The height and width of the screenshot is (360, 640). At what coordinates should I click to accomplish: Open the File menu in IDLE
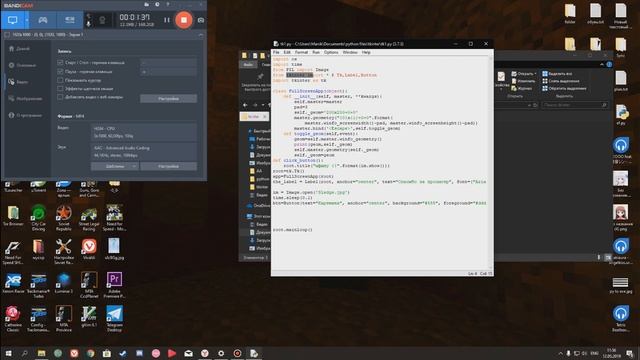click(x=276, y=52)
